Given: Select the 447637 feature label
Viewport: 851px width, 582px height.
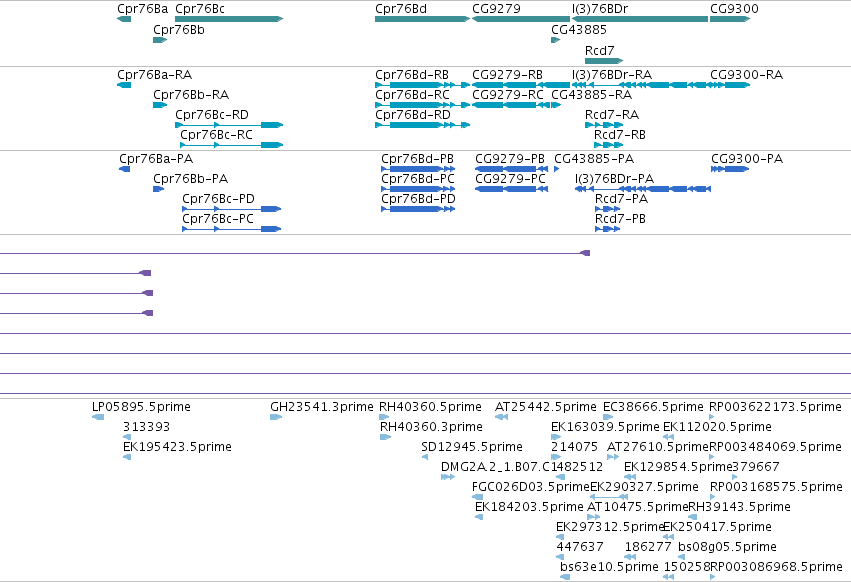Looking at the screenshot, I should (580, 547).
